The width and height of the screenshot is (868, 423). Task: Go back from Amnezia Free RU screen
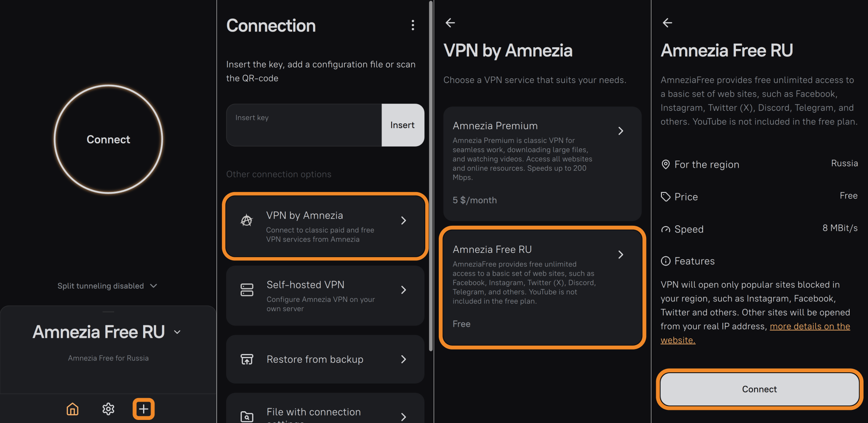point(667,23)
